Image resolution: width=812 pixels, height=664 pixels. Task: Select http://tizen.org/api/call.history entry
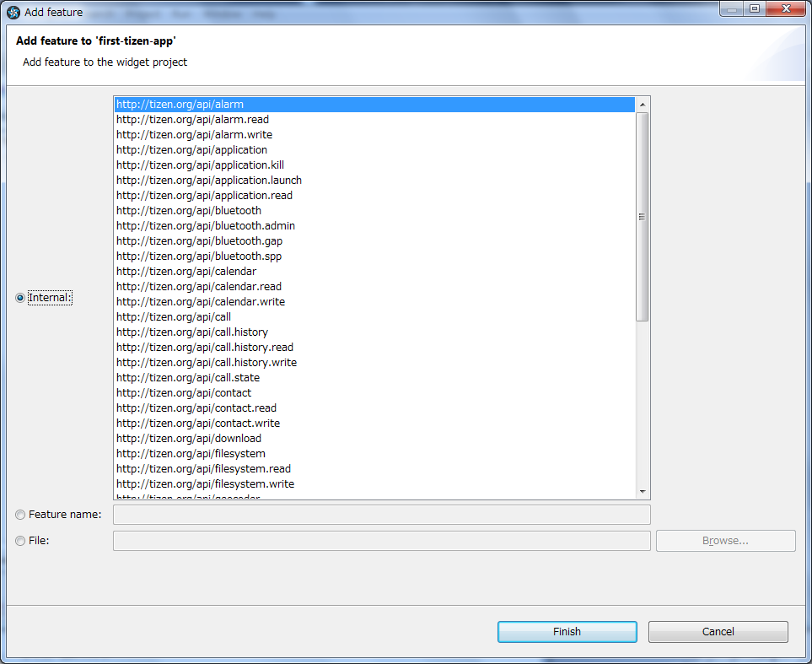click(375, 332)
